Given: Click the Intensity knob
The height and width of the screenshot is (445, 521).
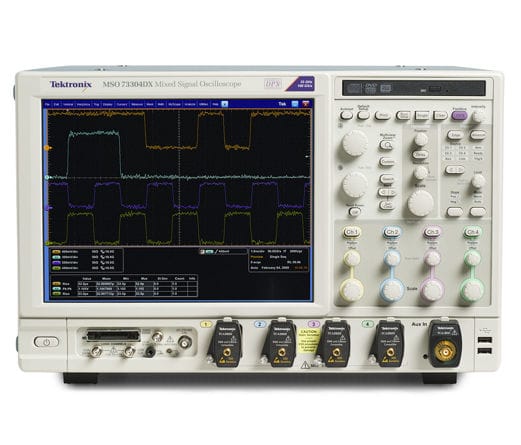Looking at the screenshot, I should (x=479, y=117).
